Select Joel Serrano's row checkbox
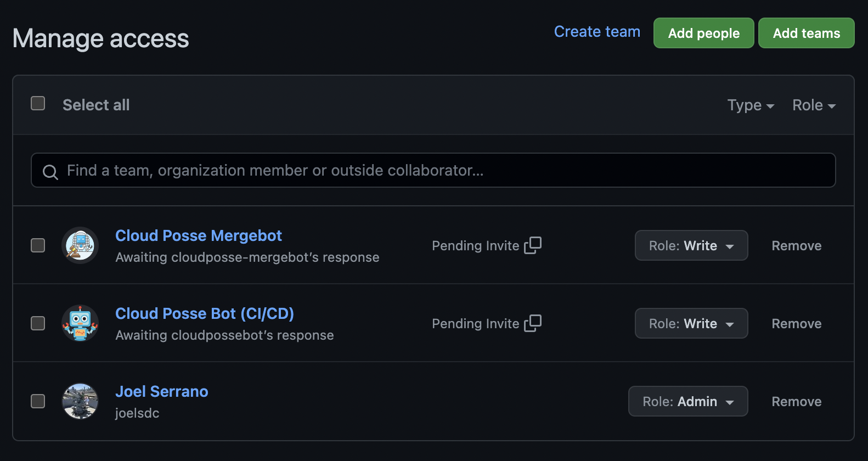The width and height of the screenshot is (868, 461). 38,401
